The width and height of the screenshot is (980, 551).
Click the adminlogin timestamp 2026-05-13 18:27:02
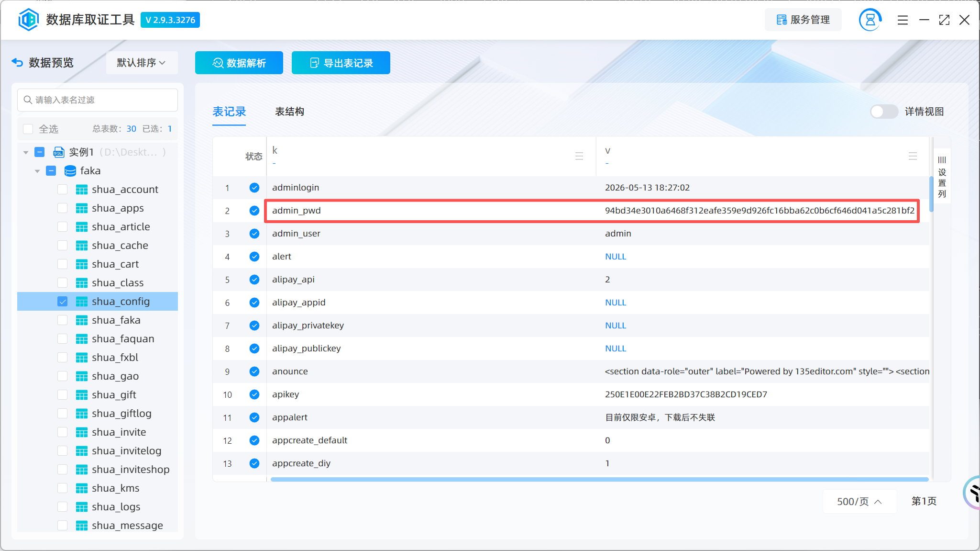point(647,188)
